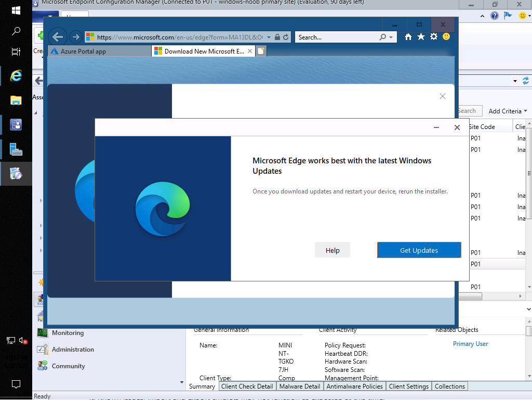Open Server Manager taskbar icon
This screenshot has height=400, width=532.
[16, 149]
